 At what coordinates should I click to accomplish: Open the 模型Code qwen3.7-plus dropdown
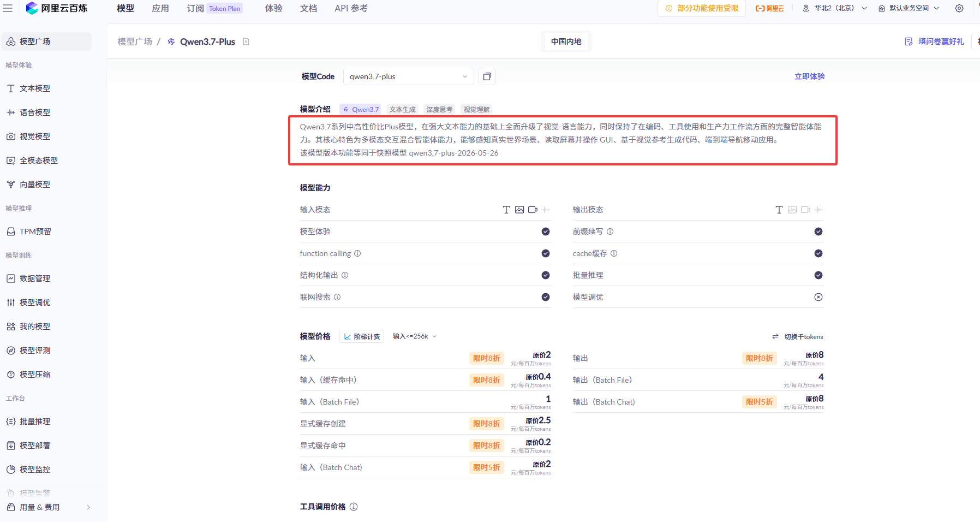408,76
